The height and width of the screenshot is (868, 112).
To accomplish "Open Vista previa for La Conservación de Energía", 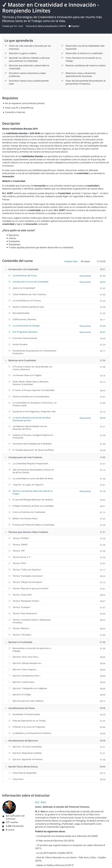I will point(85,326).
